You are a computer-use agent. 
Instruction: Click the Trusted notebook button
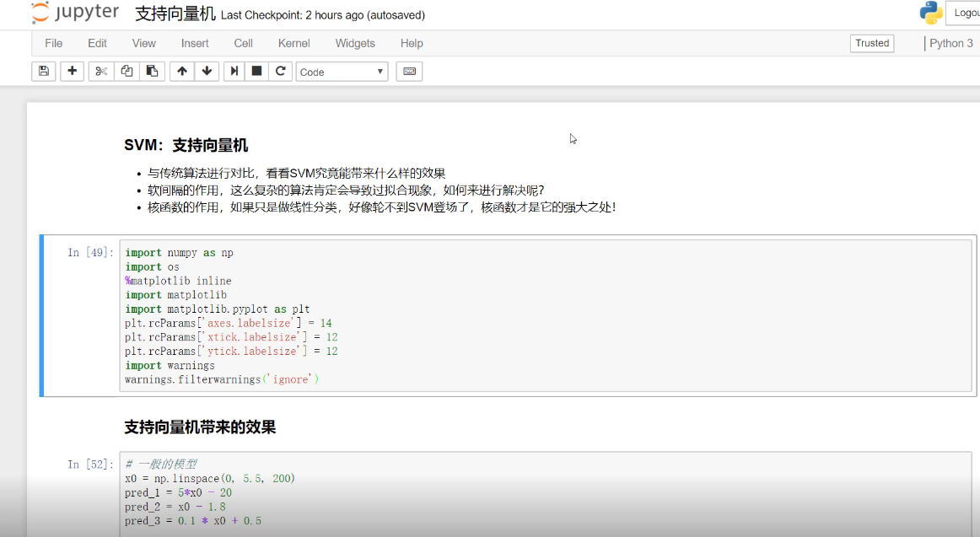pyautogui.click(x=872, y=43)
